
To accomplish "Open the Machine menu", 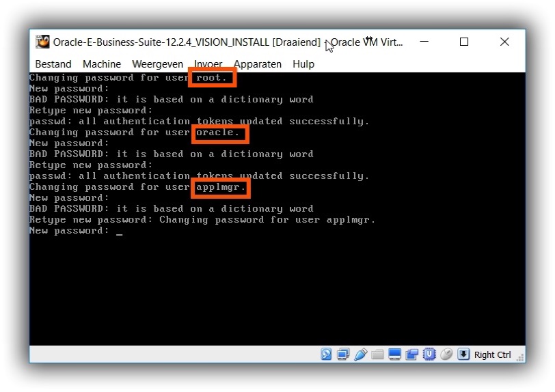I will pos(102,64).
